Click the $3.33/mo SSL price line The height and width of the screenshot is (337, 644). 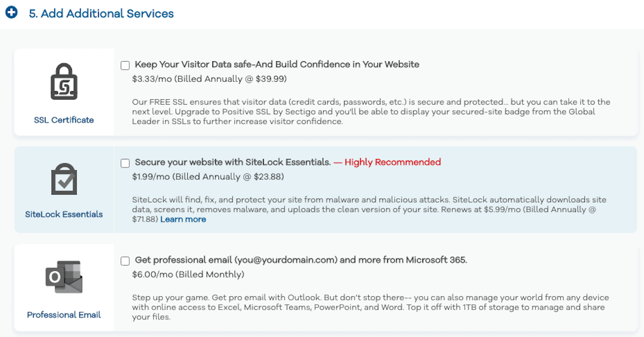pyautogui.click(x=209, y=79)
